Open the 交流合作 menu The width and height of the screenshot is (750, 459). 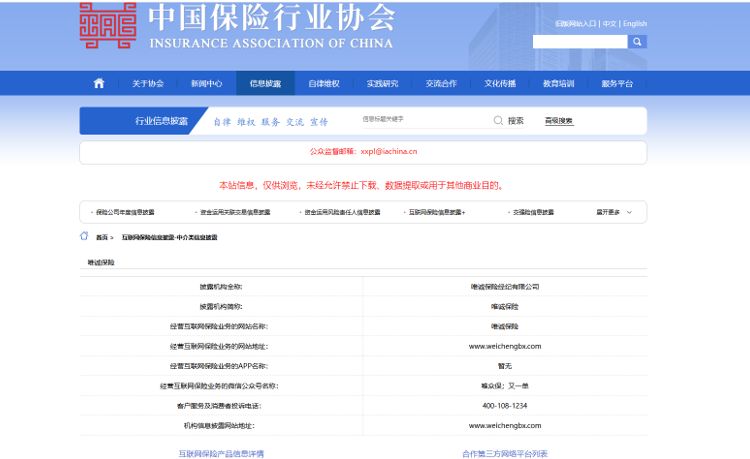[441, 83]
